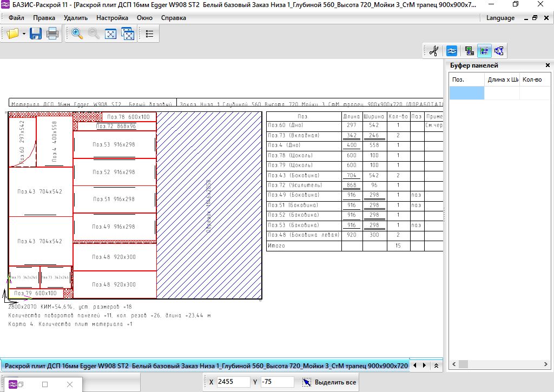Open the Окно menu
The height and width of the screenshot is (392, 554).
[x=144, y=18]
